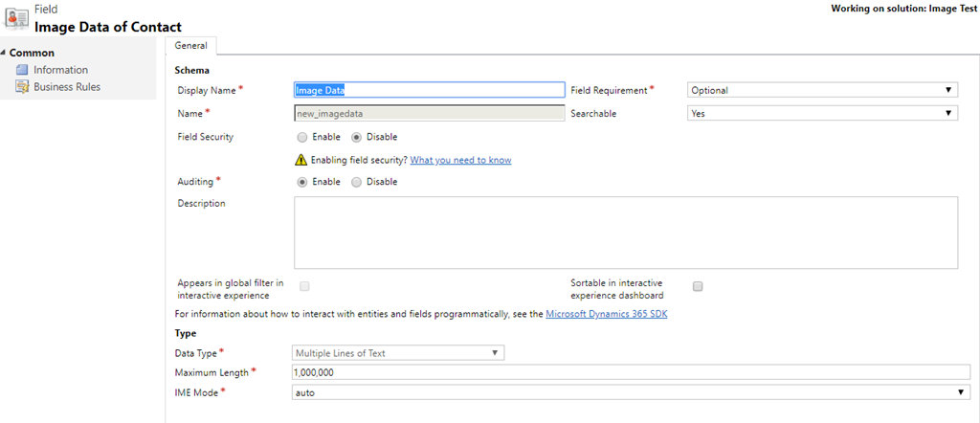Switch to the General tab
The width and height of the screenshot is (980, 423).
point(190,46)
